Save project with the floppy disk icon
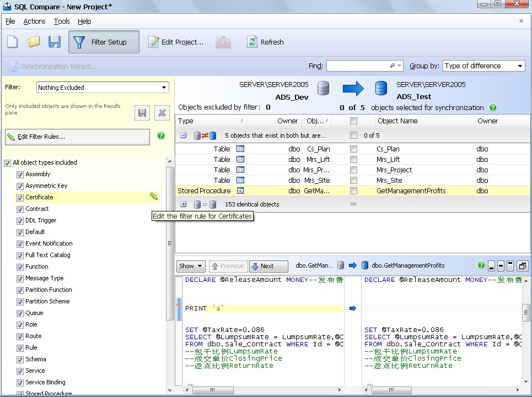532x397 pixels. point(55,42)
